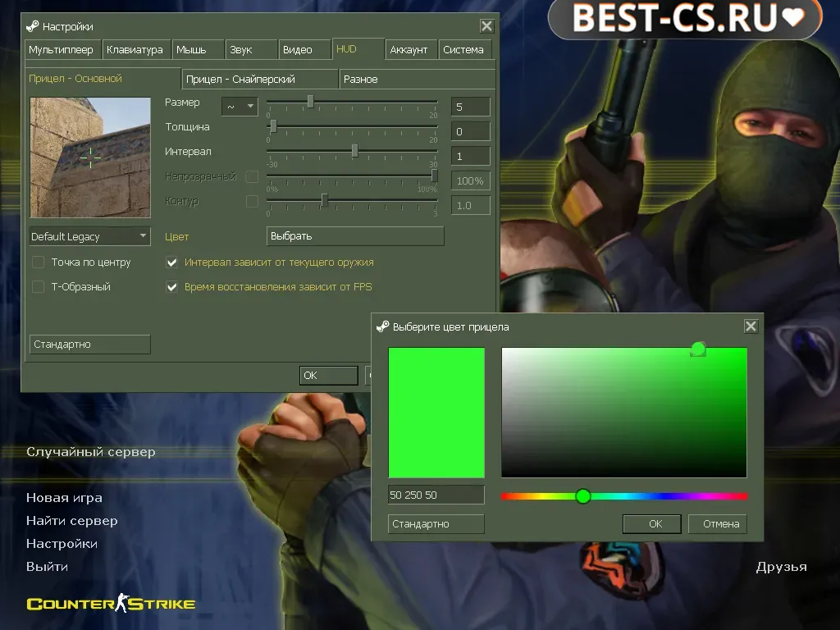Click Выйти in main menu
840x630 pixels.
coord(47,567)
